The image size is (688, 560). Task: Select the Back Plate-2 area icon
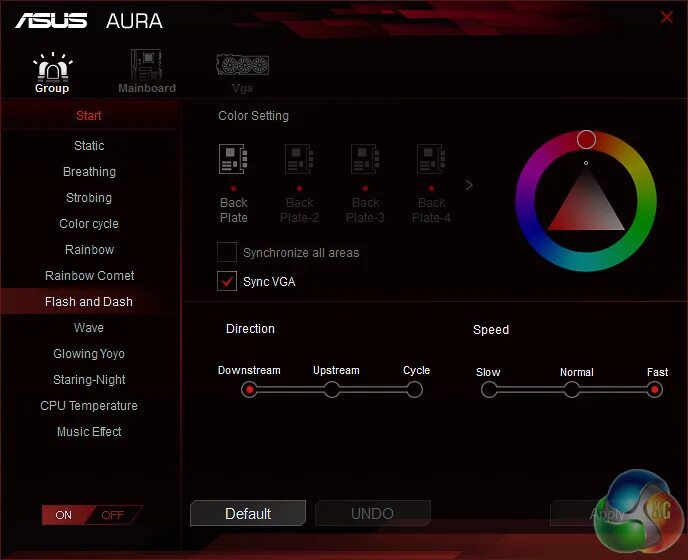pyautogui.click(x=299, y=159)
